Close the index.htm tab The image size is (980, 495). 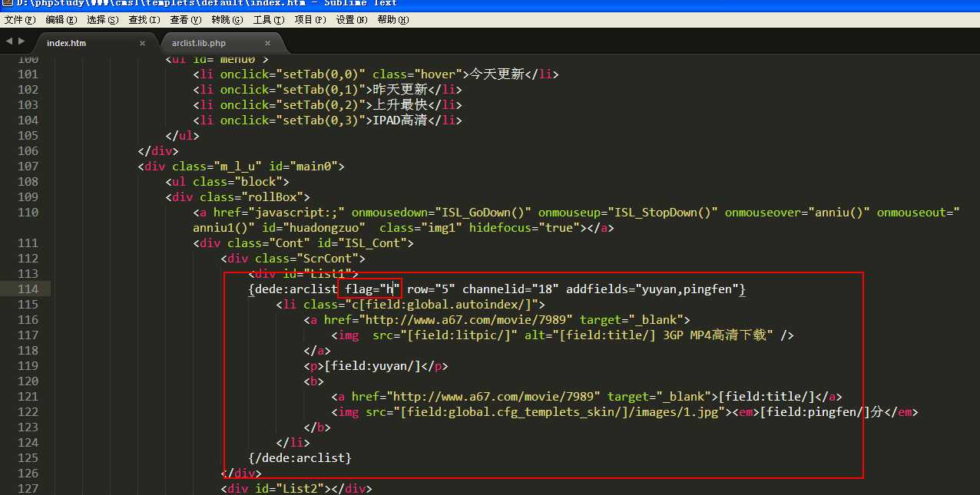pyautogui.click(x=142, y=44)
